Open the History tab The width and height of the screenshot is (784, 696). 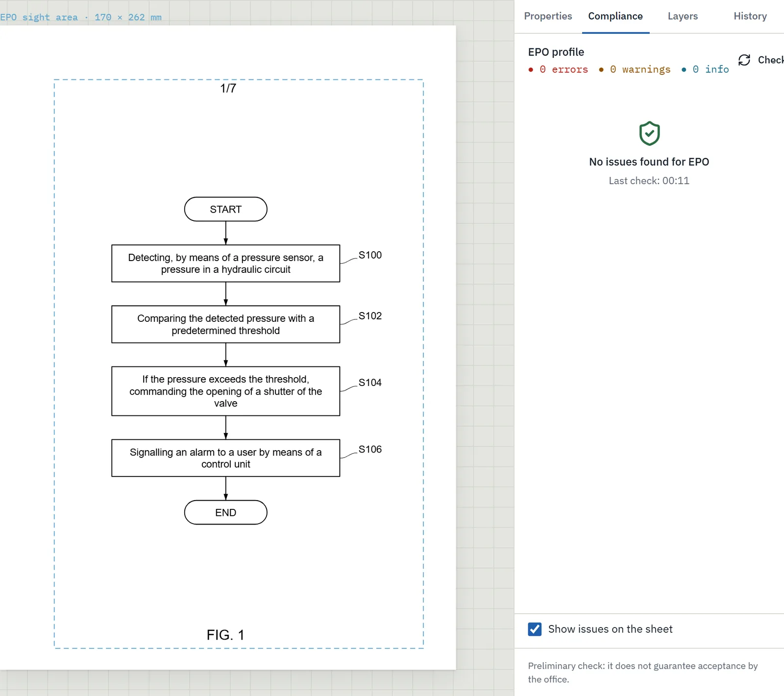coord(750,16)
